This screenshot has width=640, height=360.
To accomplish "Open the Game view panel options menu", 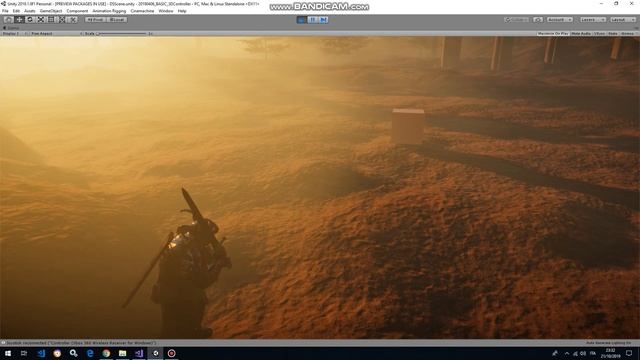I will (x=636, y=28).
